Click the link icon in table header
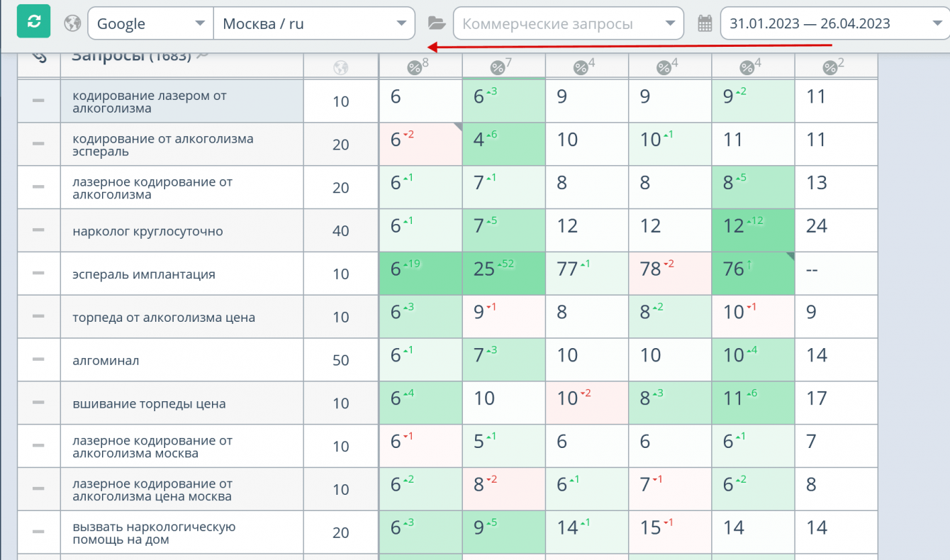Viewport: 950px width, 560px height. pyautogui.click(x=40, y=57)
